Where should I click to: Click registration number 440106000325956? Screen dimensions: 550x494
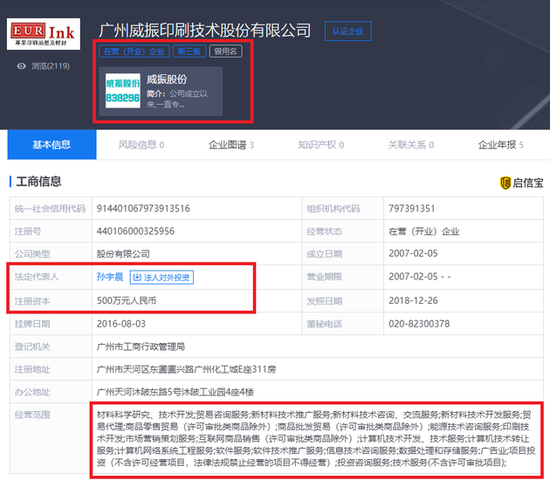pos(135,231)
